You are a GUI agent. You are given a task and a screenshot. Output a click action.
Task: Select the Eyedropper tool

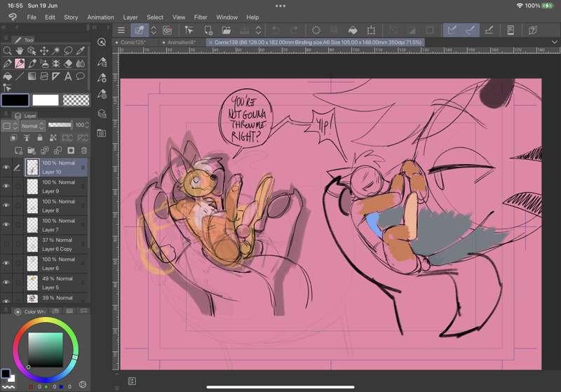[81, 50]
